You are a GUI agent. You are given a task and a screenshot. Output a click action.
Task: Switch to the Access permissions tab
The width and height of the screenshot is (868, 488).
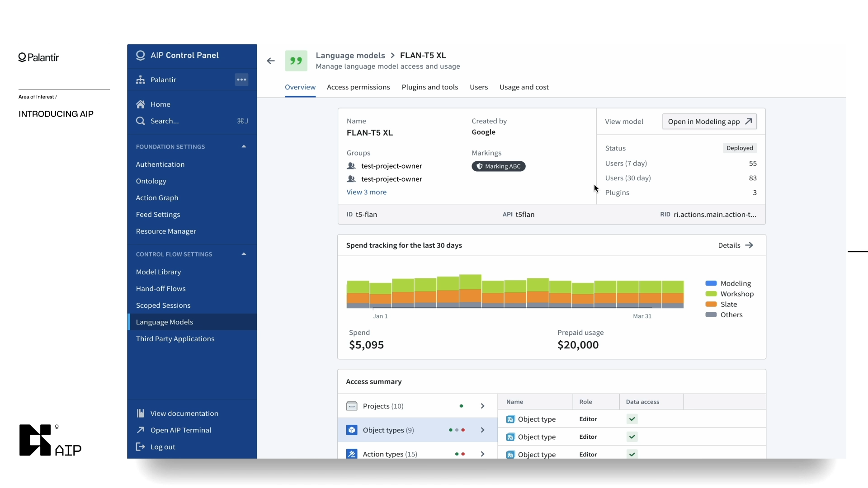click(x=358, y=87)
